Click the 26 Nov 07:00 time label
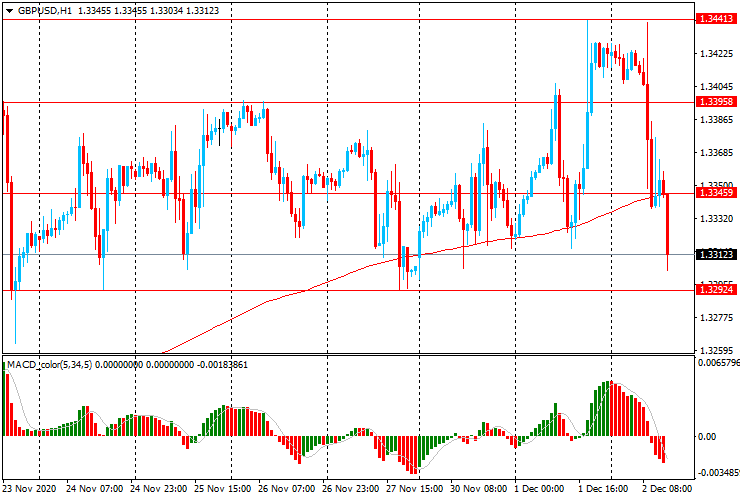Viewport: 740px width, 500px height. [x=287, y=489]
